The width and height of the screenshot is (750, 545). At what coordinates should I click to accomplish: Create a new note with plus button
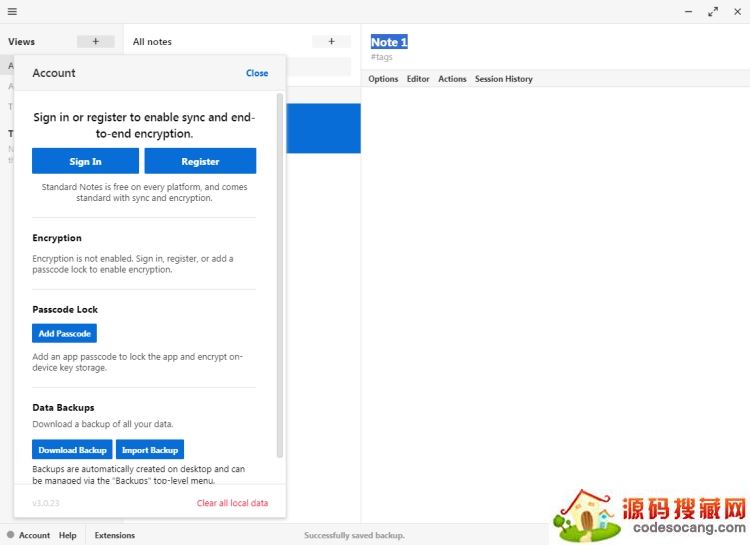point(331,41)
